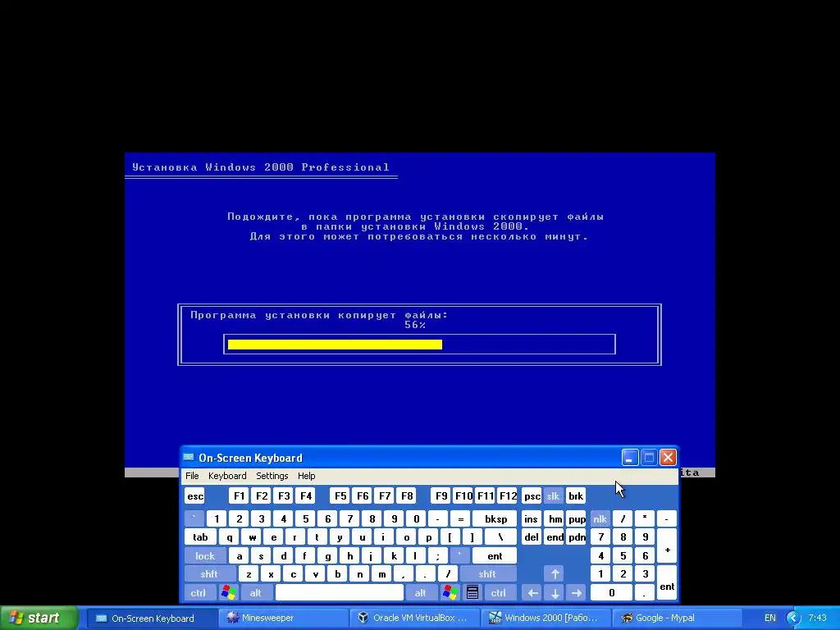The image size is (840, 630).
Task: Open the Keyboard menu
Action: [227, 476]
